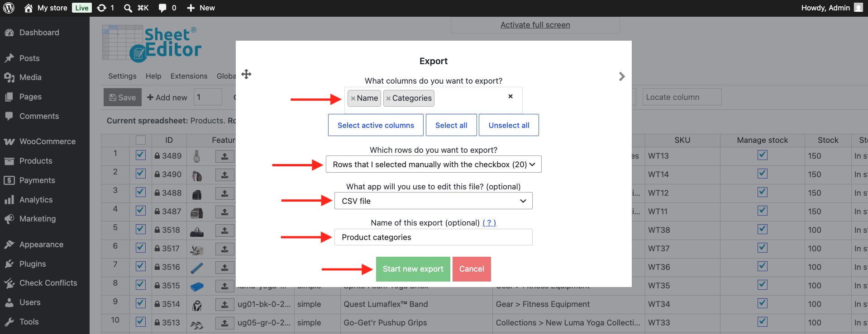This screenshot has width=868, height=334.
Task: Click the Select active columns button
Action: tap(376, 125)
